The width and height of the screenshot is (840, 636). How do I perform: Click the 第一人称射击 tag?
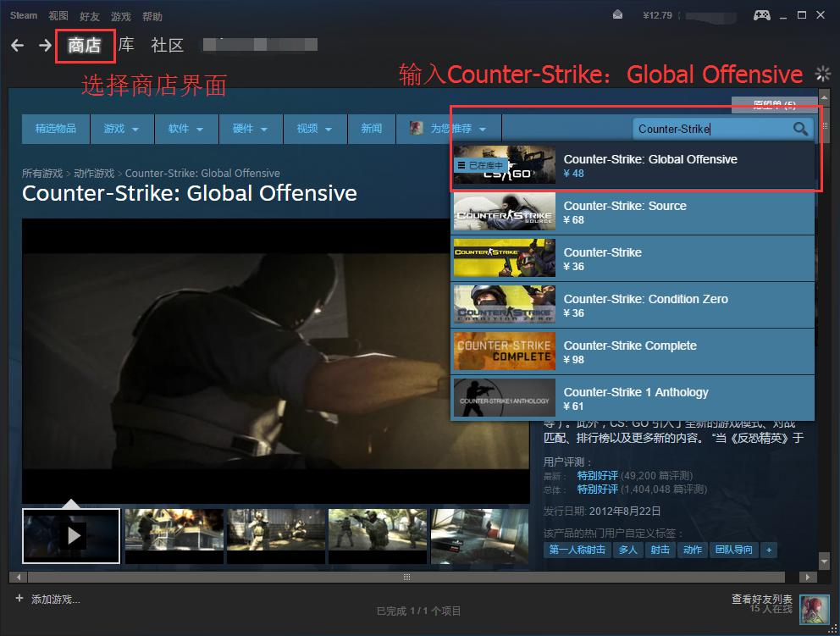[x=577, y=550]
